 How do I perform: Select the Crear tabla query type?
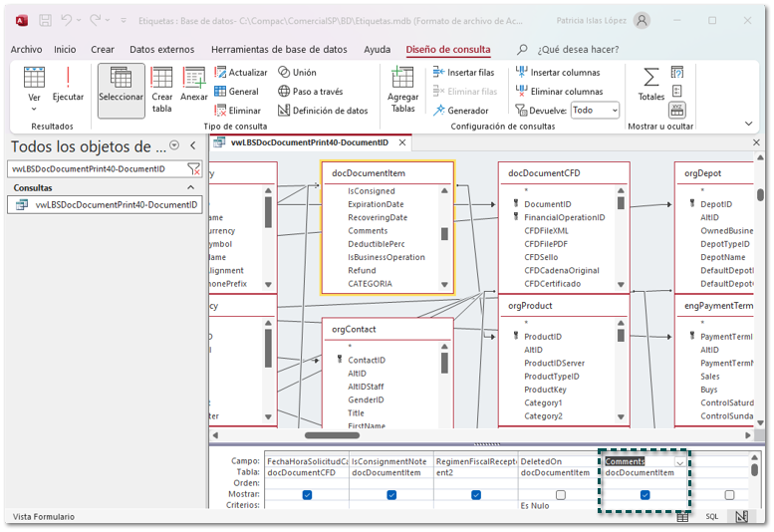click(x=161, y=88)
